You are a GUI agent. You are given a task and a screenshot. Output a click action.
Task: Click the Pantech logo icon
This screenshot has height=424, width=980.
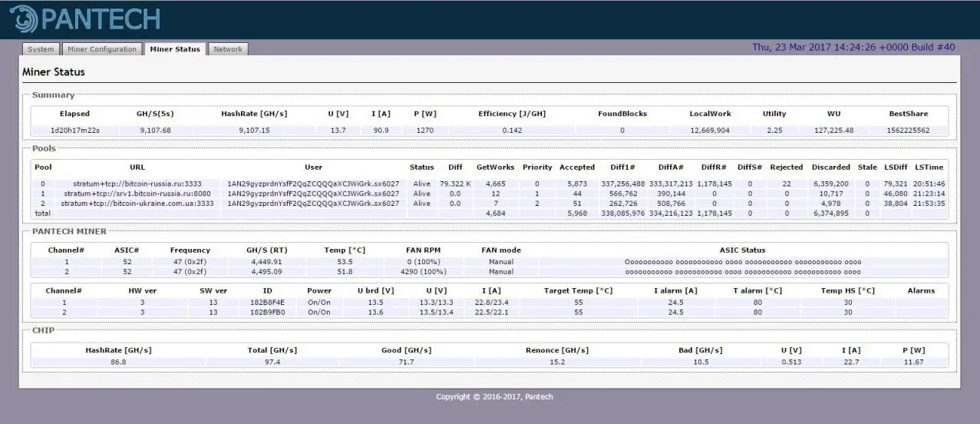[25, 20]
